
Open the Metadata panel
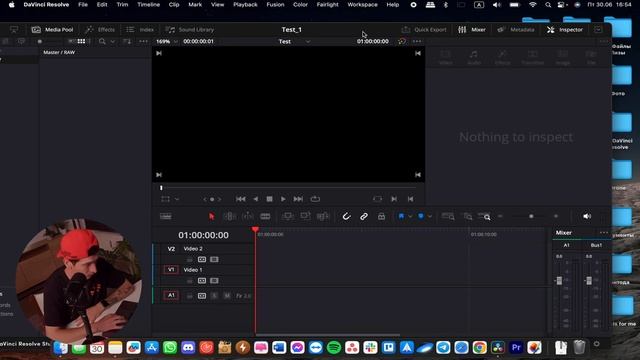(516, 29)
